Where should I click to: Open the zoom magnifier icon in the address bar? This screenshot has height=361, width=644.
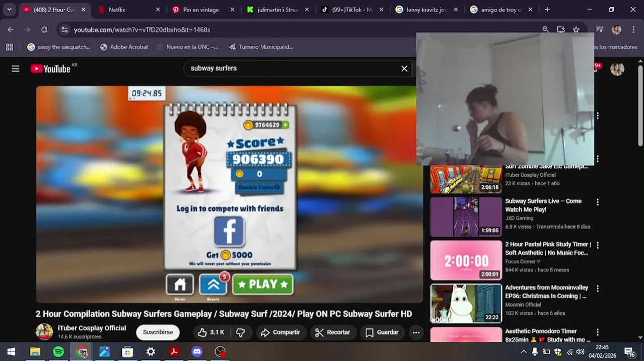tap(546, 30)
